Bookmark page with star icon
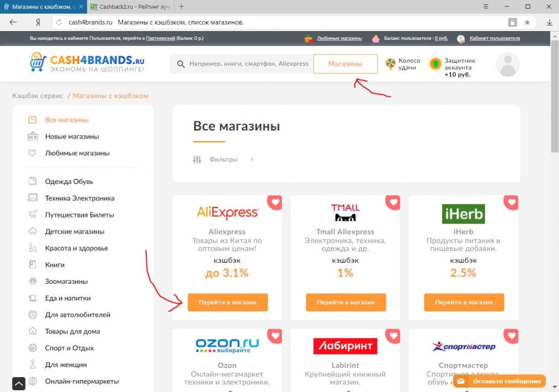 tap(527, 22)
